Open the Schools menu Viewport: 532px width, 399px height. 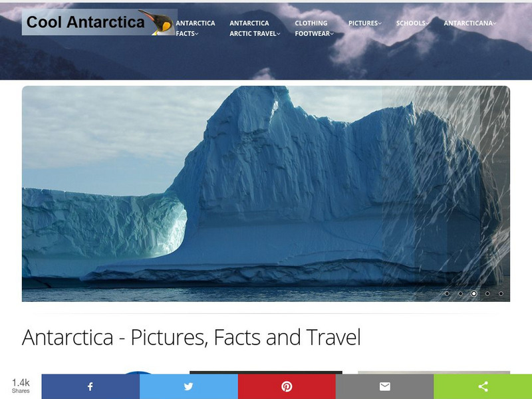412,23
